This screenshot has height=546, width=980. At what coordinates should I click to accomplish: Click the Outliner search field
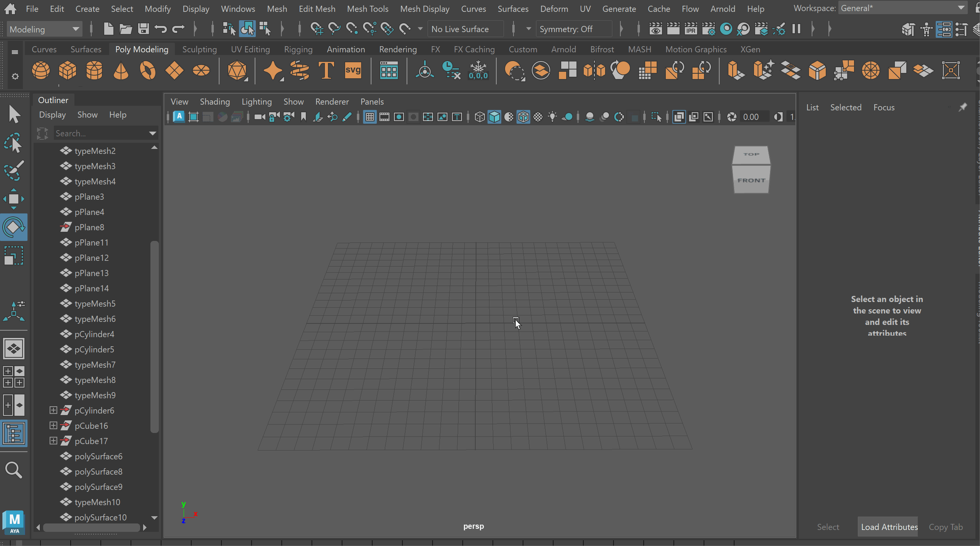pos(101,133)
